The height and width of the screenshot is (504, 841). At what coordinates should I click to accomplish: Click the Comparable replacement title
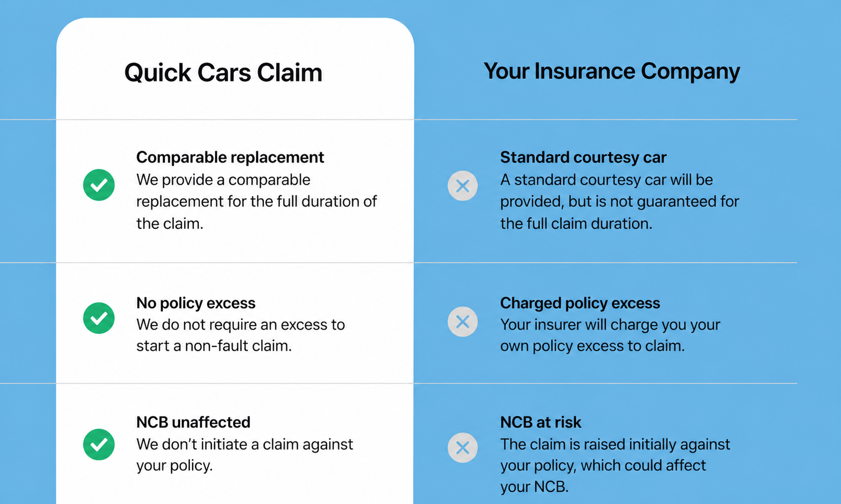pos(230,157)
